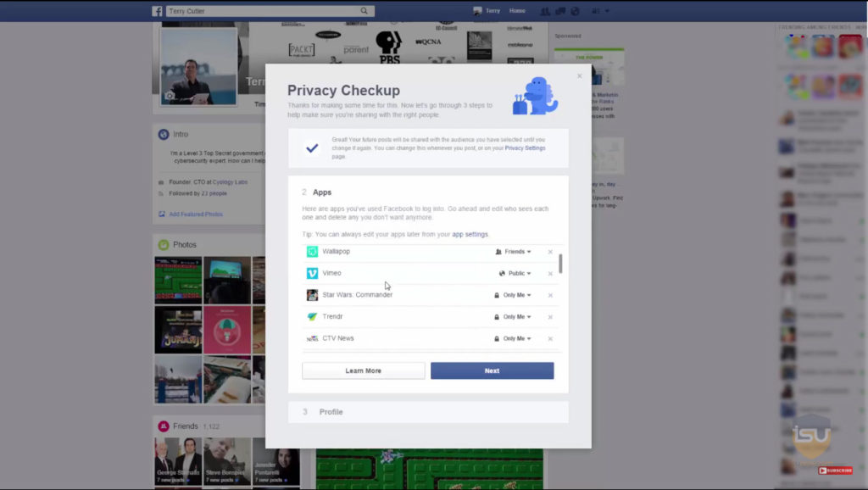Click the Next button

[x=492, y=371]
